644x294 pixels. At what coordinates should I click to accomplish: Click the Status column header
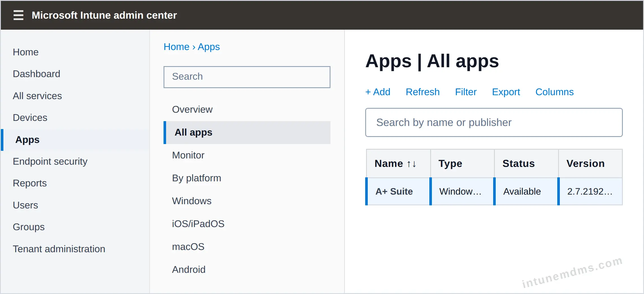coord(526,164)
